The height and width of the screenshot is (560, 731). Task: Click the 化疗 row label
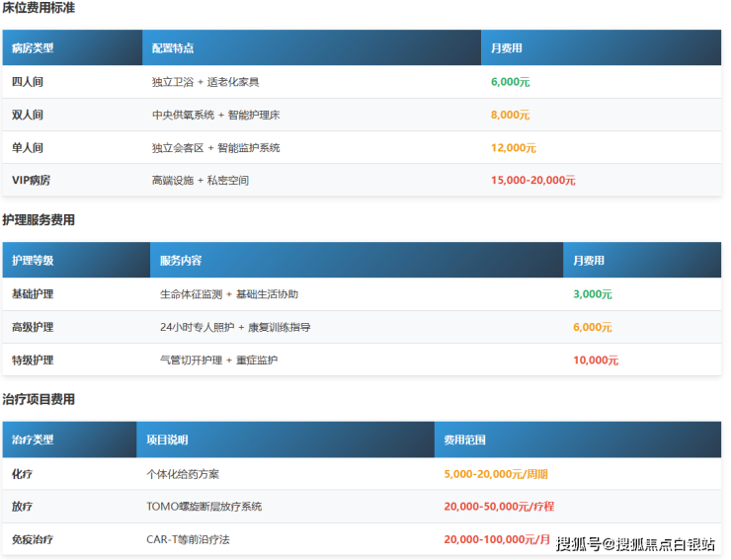(x=22, y=474)
